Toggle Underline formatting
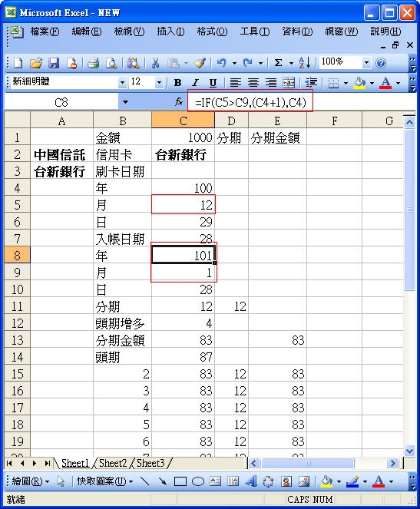This screenshot has width=420, height=509. coord(213,83)
